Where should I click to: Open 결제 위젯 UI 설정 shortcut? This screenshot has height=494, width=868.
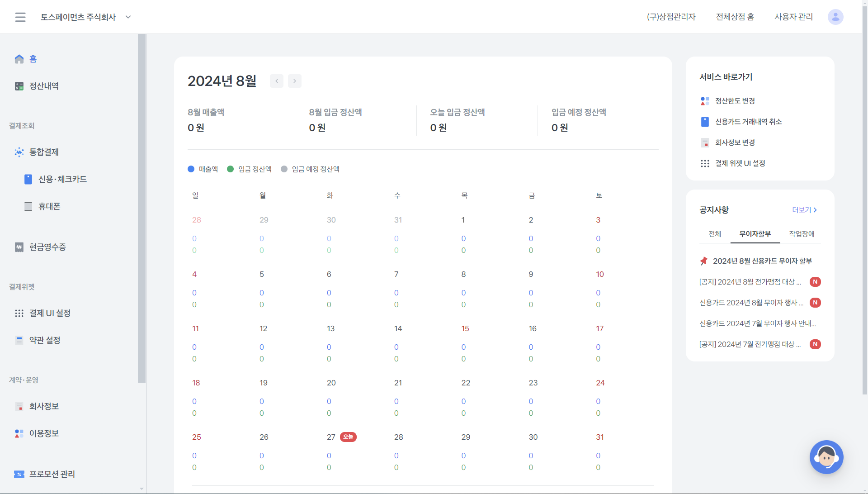point(740,163)
